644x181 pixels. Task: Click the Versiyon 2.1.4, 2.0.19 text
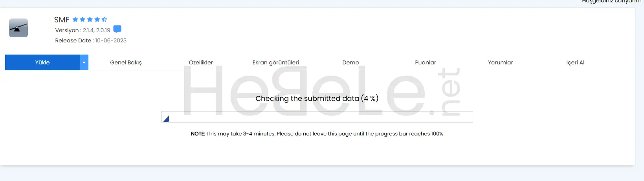click(x=83, y=30)
